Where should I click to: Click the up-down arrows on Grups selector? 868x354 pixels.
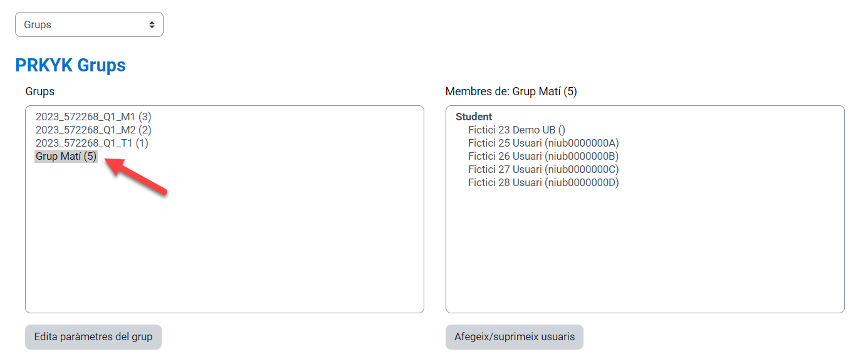point(152,24)
